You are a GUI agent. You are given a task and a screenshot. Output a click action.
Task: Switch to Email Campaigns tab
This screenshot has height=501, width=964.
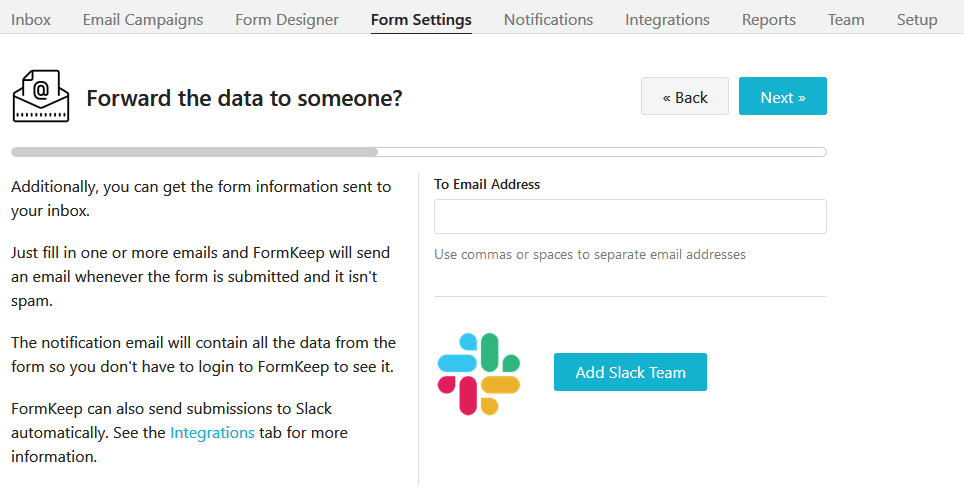coord(143,20)
